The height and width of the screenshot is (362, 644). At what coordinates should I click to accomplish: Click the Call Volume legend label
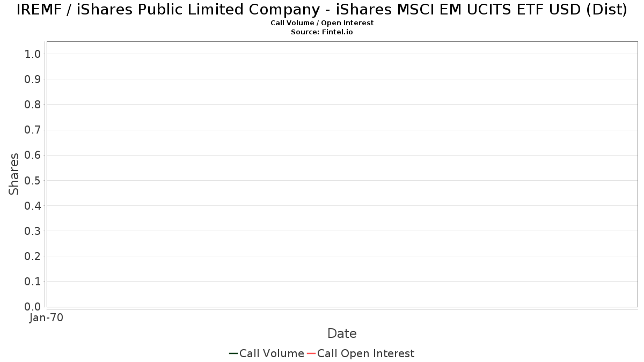point(272,353)
